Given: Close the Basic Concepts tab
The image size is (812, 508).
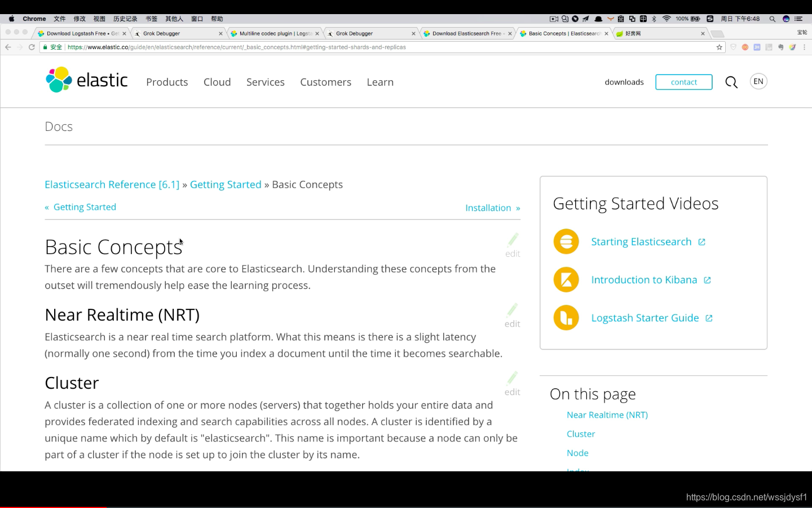Looking at the screenshot, I should click(x=607, y=34).
